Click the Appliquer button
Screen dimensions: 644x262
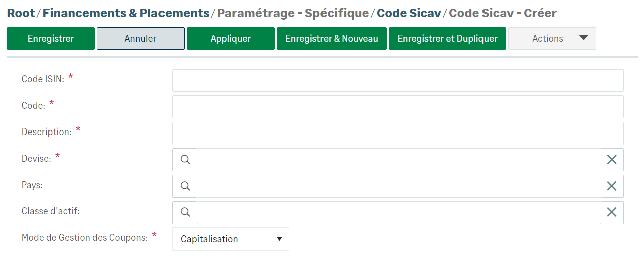tap(231, 39)
